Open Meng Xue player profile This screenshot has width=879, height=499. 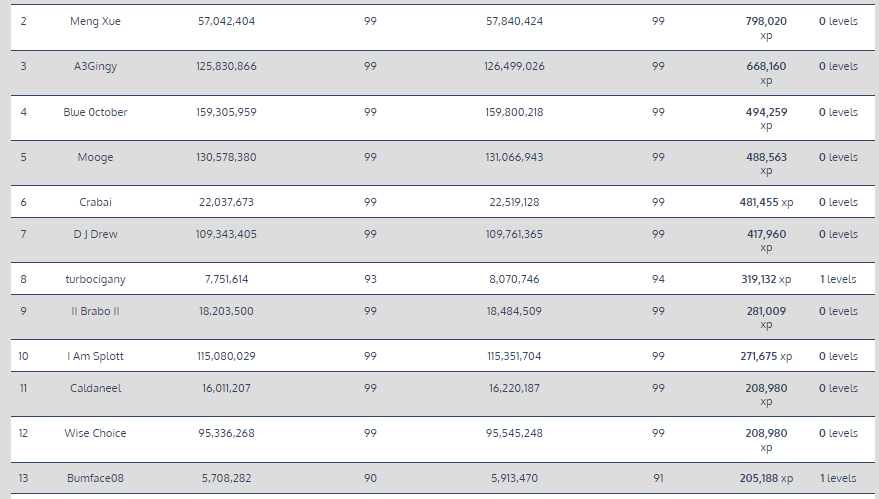coord(95,21)
